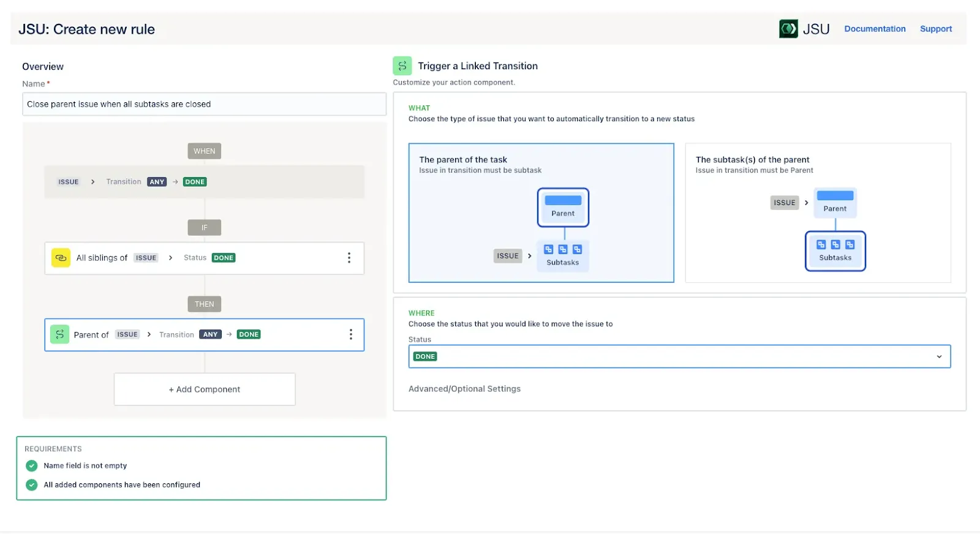
Task: Click 'Customize your action component.' text
Action: 454,83
